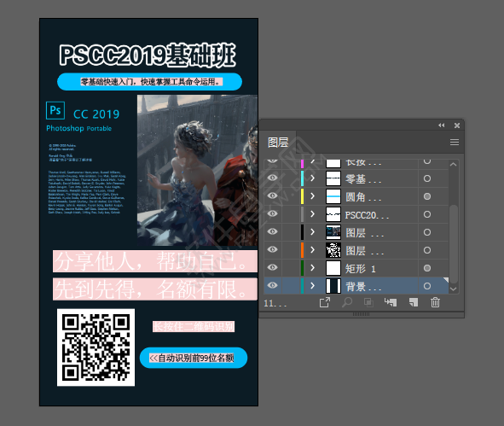Toggle visibility of the 矩形 1 layer
504x426 pixels.
point(272,267)
